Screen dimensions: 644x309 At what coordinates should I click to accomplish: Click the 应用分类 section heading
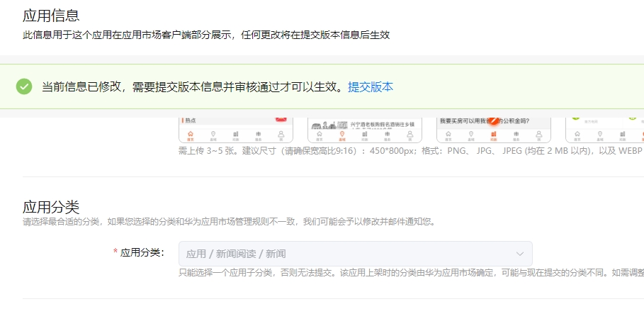(51, 207)
